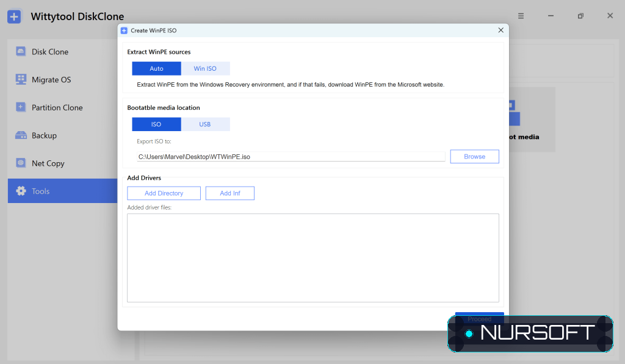This screenshot has height=364, width=625.
Task: Close the Create WinPE ISO dialog
Action: point(500,30)
